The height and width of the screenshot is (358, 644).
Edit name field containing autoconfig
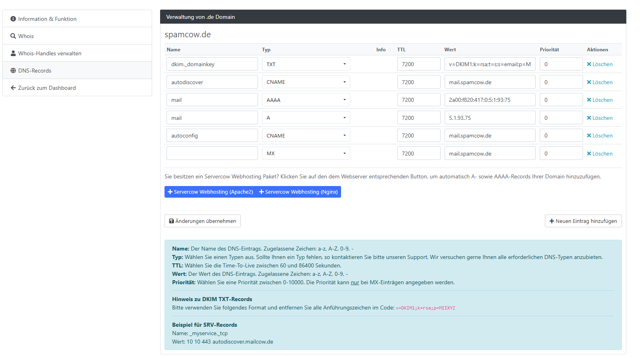pyautogui.click(x=212, y=136)
